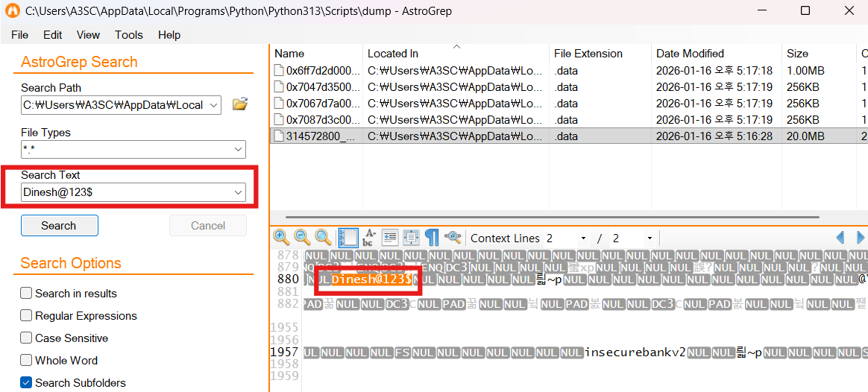The height and width of the screenshot is (392, 868).
Task: Click file icon of 0x7087d3c00 result
Action: coord(279,120)
